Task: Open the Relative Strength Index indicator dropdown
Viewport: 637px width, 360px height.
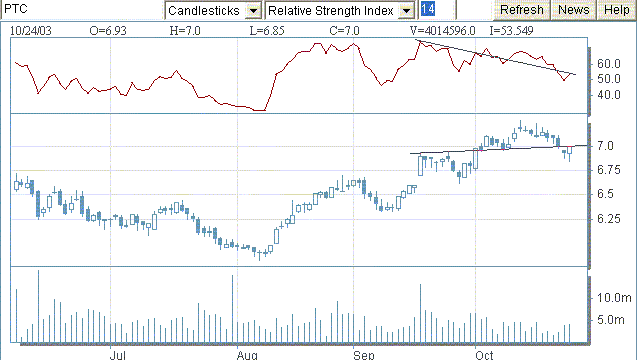Action: pyautogui.click(x=406, y=11)
